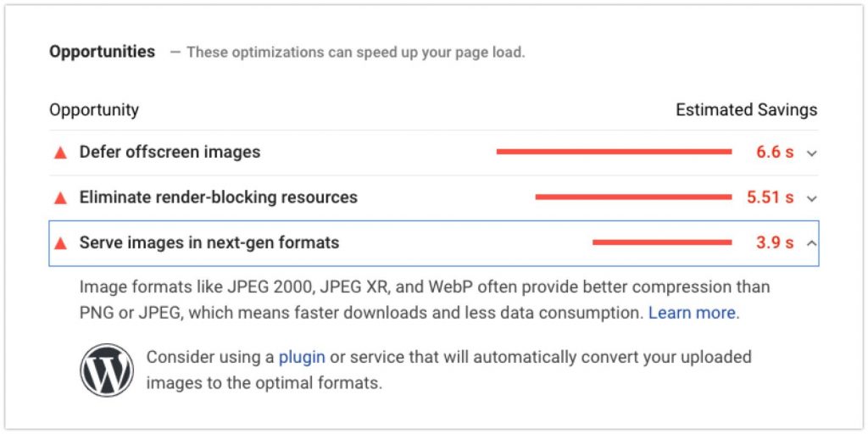Click the Estimated Savings column header
Screen dimensions: 868x434
(x=746, y=110)
